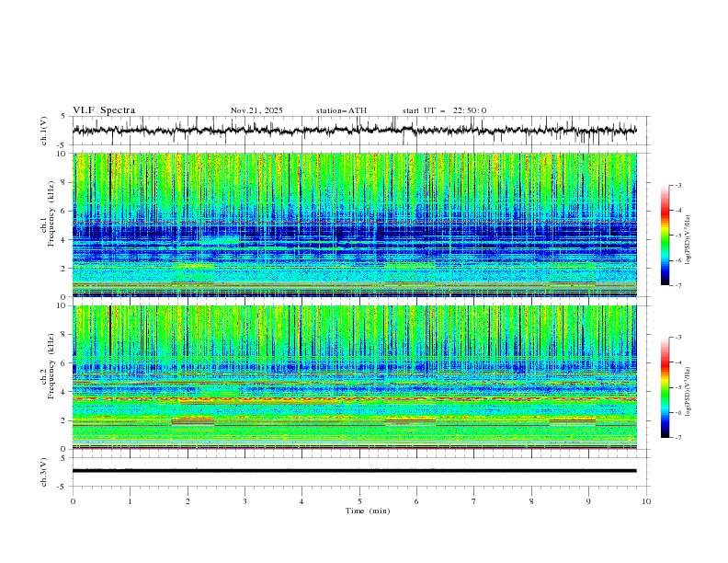This screenshot has width=728, height=563.
Task: Click time axis tick label "9"
Action: pos(588,501)
